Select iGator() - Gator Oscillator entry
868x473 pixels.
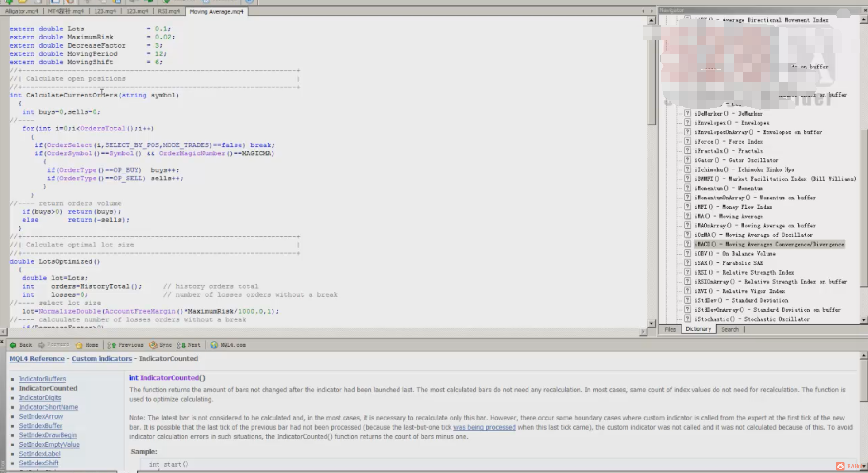[x=737, y=160]
